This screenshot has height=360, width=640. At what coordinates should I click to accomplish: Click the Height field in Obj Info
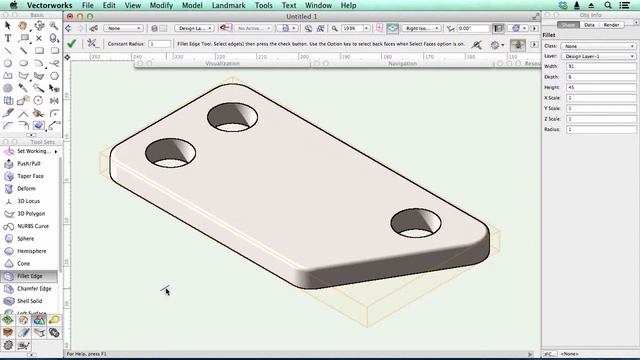click(x=601, y=87)
